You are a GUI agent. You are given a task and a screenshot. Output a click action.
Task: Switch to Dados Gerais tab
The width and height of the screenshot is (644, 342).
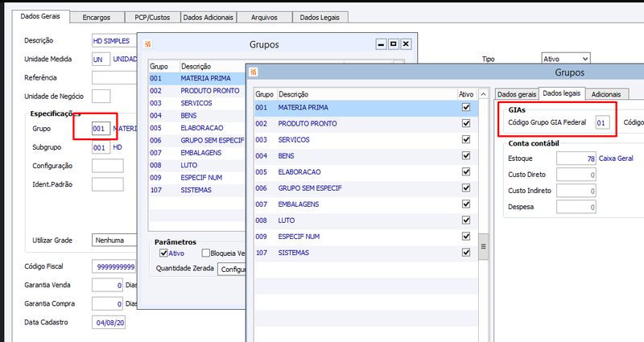tap(40, 16)
